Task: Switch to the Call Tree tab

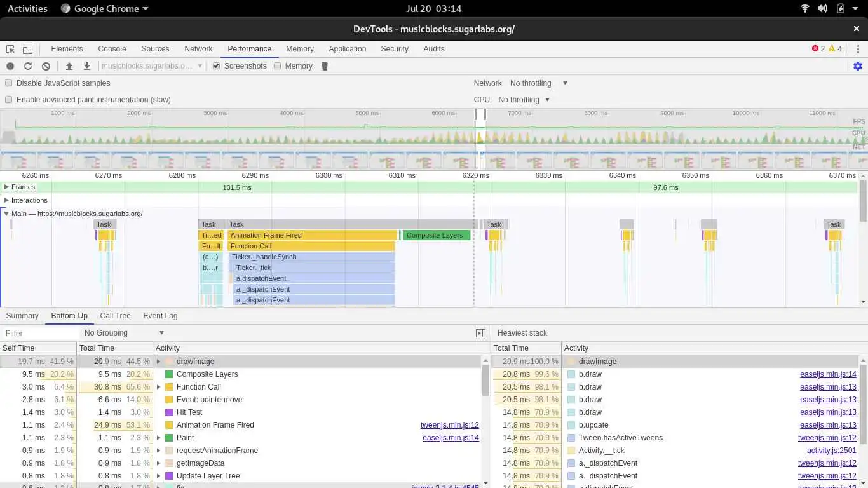Action: [115, 316]
